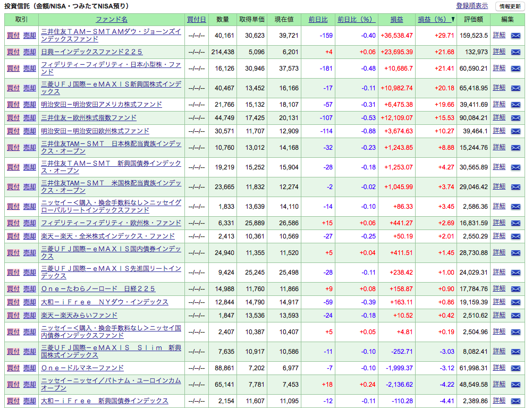Click mail icon for ｉＦｒｅｅ 新興国債券インデックス row
The width and height of the screenshot is (532, 408).
[516, 401]
